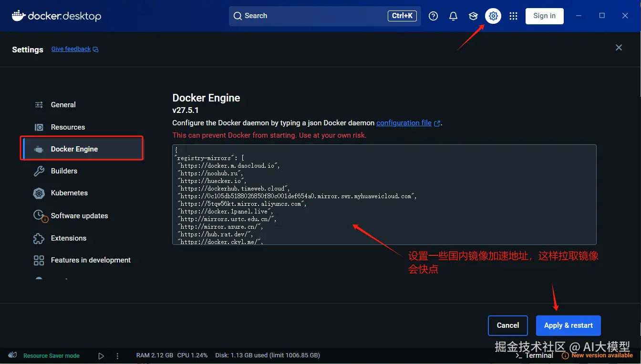The image size is (641, 364).
Task: Click the play icon in the status bar
Action: 101,355
